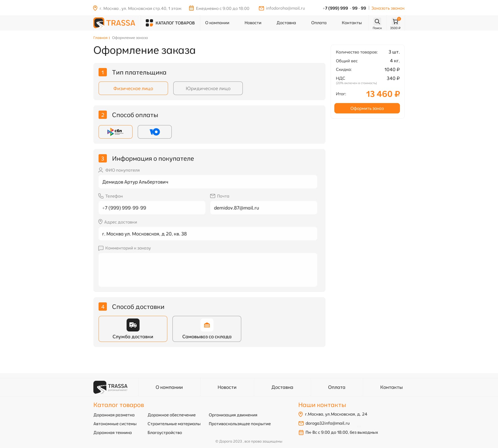Go to Доставка in the top menu

click(x=286, y=23)
